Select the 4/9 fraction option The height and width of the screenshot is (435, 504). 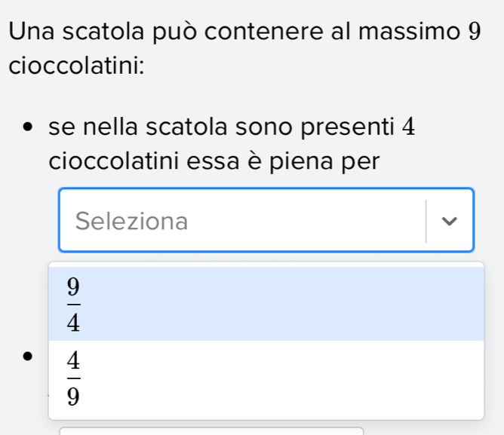[x=266, y=379]
